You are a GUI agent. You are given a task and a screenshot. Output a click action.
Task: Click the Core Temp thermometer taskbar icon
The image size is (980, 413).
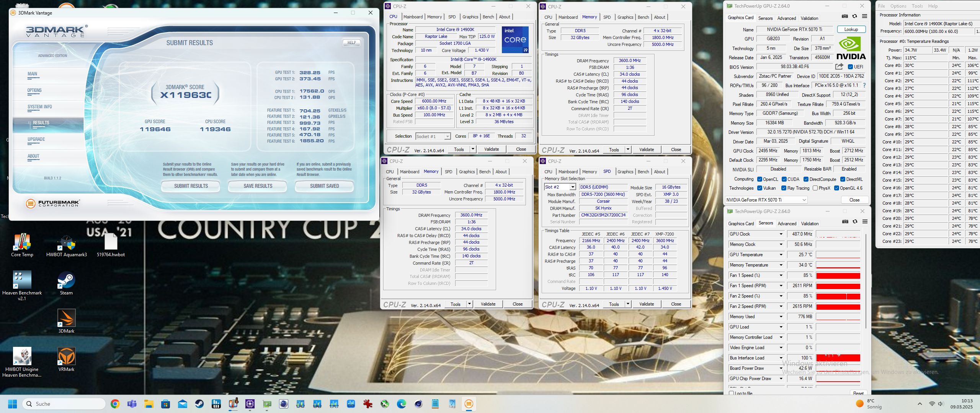(233, 404)
